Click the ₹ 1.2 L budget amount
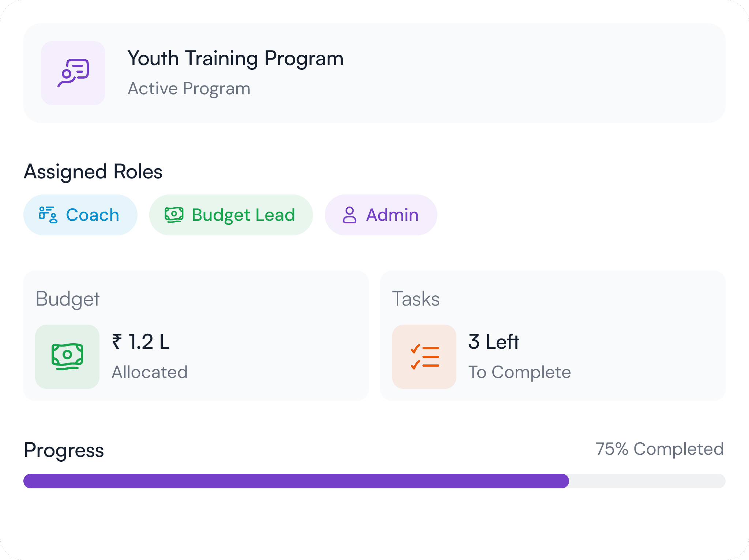Screen dimensions: 749x560 pos(141,342)
